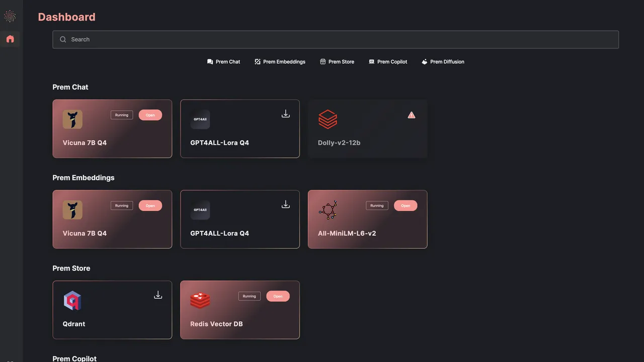Viewport: 644px width, 362px height.
Task: Open Vicuna 7B Q4 in Prem Chat
Action: click(150, 115)
